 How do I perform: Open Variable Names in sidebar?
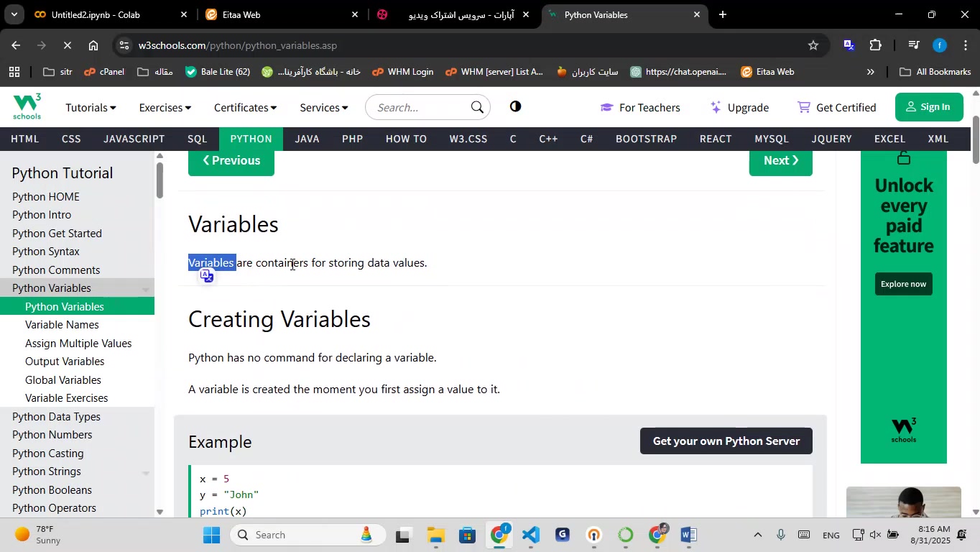(x=62, y=325)
